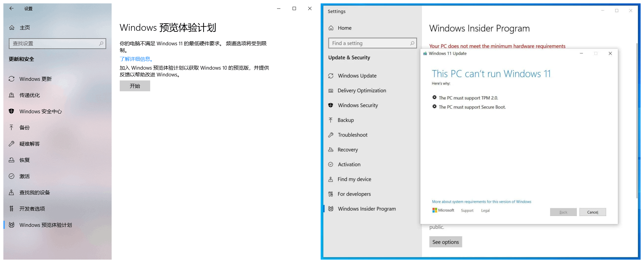Viewport: 644px width, 263px height.
Task: Click the Windows 更新 sync icon
Action: tap(11, 79)
